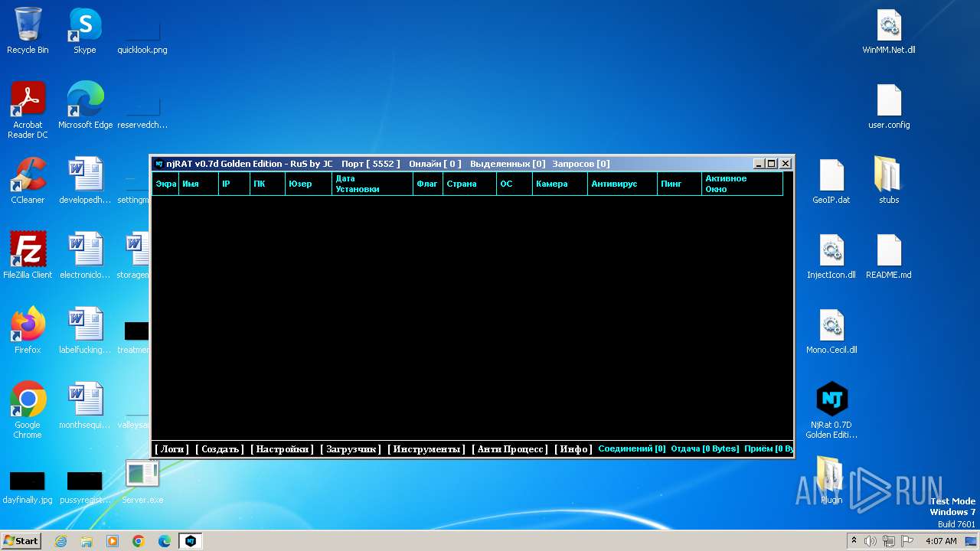This screenshot has width=980, height=551.
Task: Sort by the Камера column header
Action: click(x=560, y=184)
